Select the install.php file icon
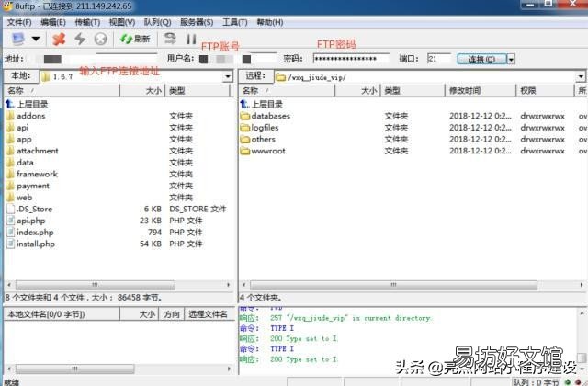588x386 pixels. [x=10, y=244]
